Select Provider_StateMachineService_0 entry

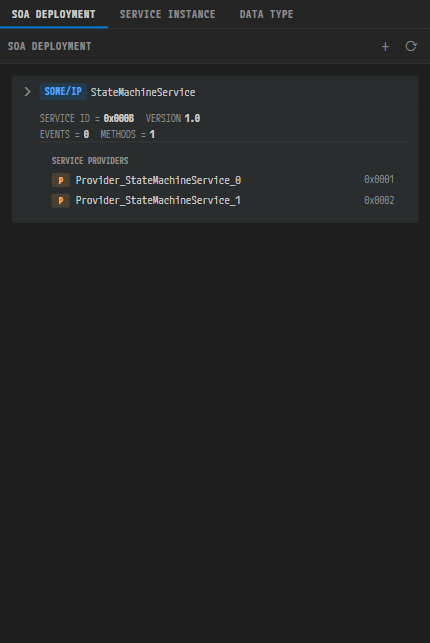click(223, 180)
